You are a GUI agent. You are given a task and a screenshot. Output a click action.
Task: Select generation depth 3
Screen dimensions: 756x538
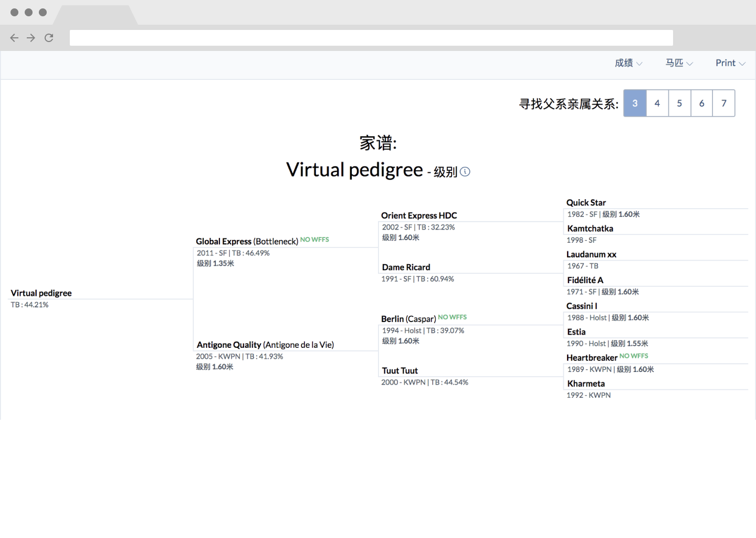(x=635, y=103)
